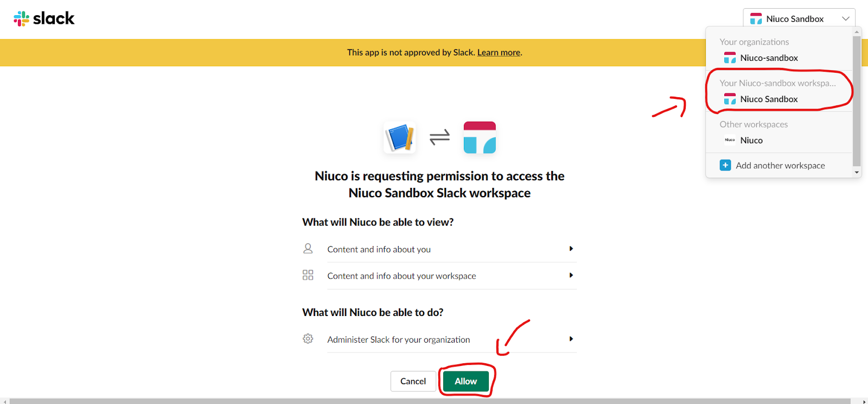Viewport: 868px width, 404px height.
Task: Click 'What will Niuco be able to do?' heading
Action: (373, 312)
